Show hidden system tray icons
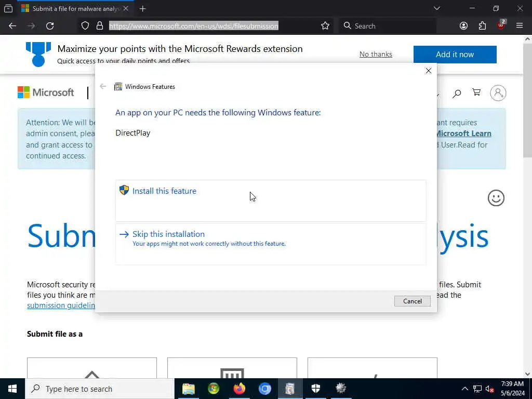The image size is (532, 399). pos(465,389)
